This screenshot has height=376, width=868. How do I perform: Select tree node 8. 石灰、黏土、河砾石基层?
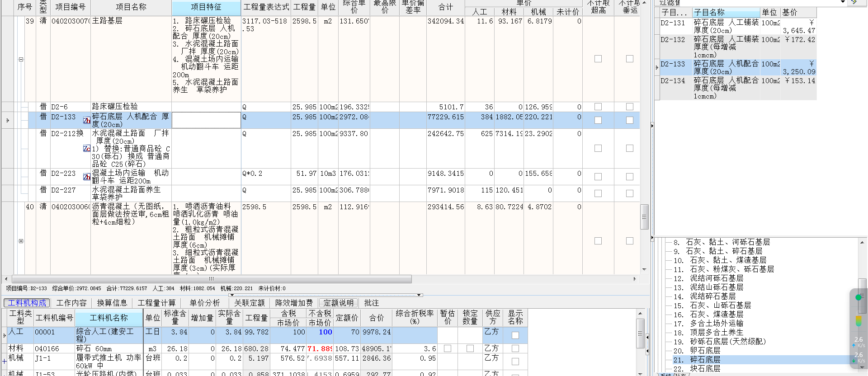coord(722,242)
